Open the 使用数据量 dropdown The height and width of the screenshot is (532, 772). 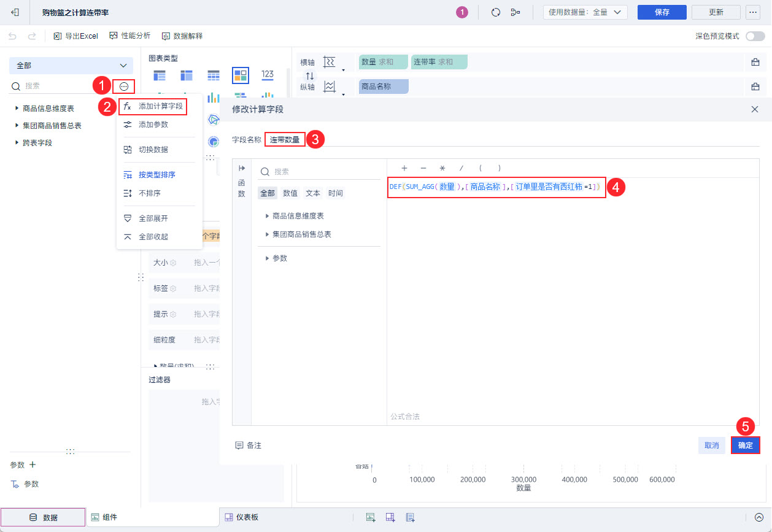tap(585, 12)
